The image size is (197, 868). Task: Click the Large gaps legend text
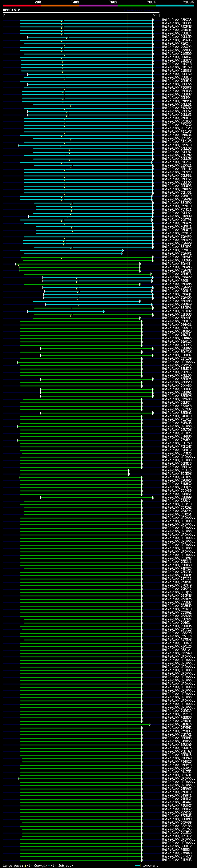(x=13, y=866)
